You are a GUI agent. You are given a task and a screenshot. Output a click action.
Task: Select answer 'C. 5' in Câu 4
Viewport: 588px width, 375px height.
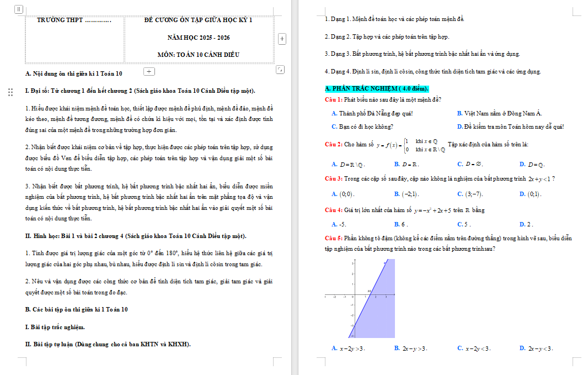(x=464, y=224)
